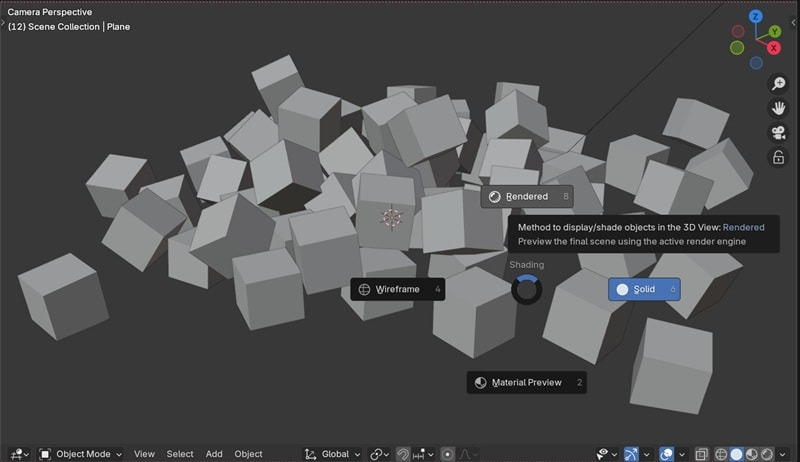
Task: Click the blue Z axis on the navigation gizmo
Action: [x=756, y=16]
